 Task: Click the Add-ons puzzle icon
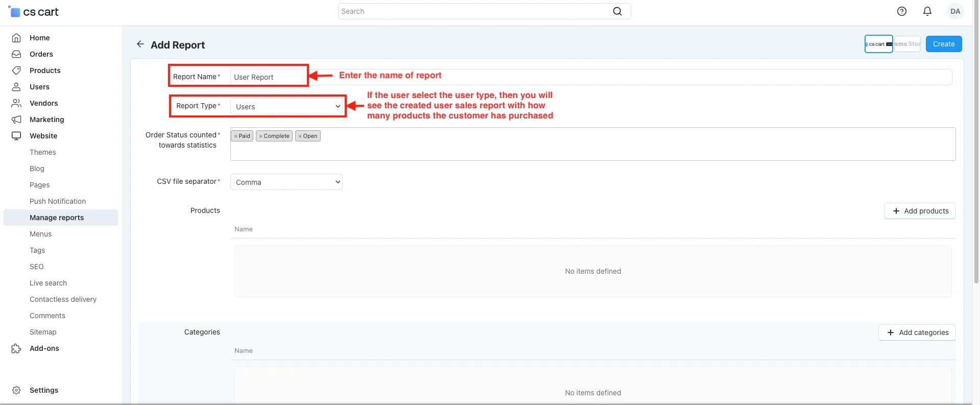[x=16, y=348]
